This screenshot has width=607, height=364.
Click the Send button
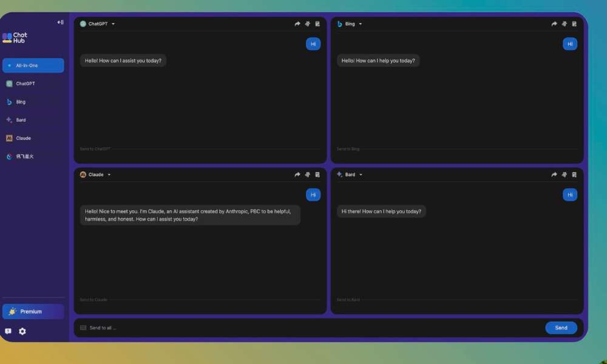pos(561,328)
